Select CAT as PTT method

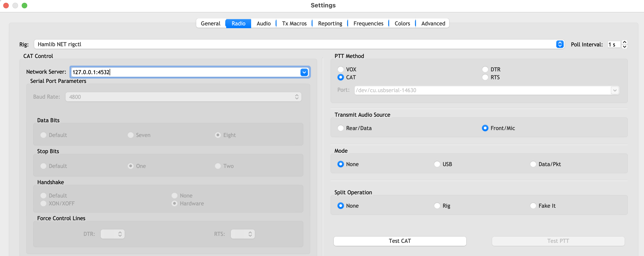point(346,77)
